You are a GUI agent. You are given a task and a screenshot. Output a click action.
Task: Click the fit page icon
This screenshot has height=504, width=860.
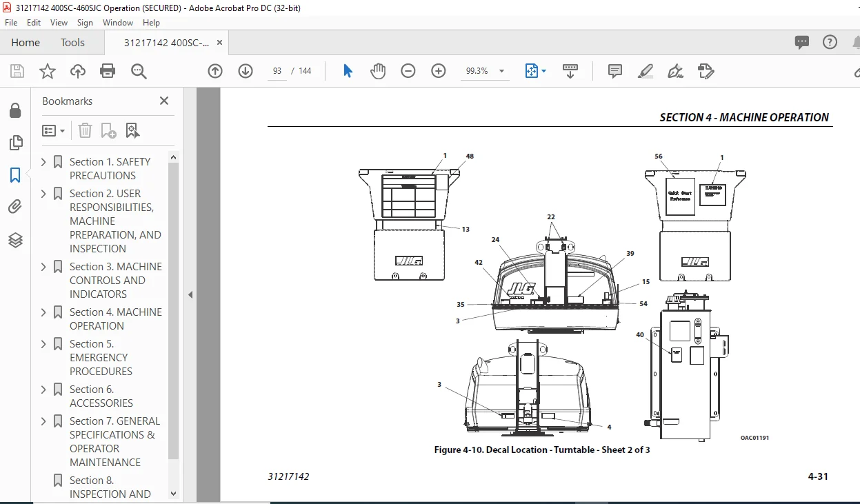pos(531,71)
